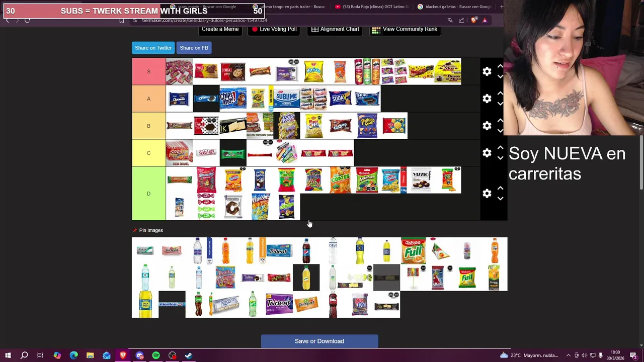This screenshot has width=644, height=362.
Task: Select Frac cookies image in tier A
Action: point(367,99)
